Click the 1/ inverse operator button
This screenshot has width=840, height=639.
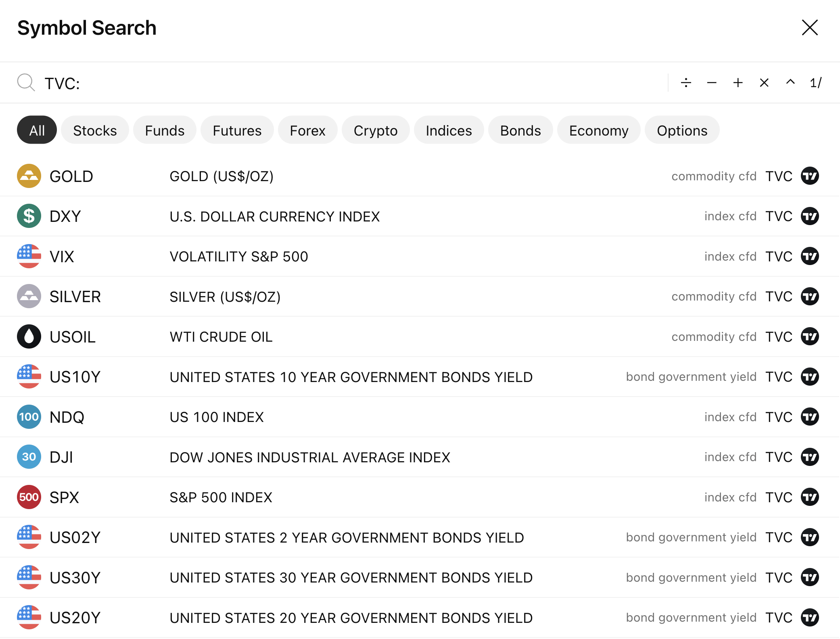816,83
